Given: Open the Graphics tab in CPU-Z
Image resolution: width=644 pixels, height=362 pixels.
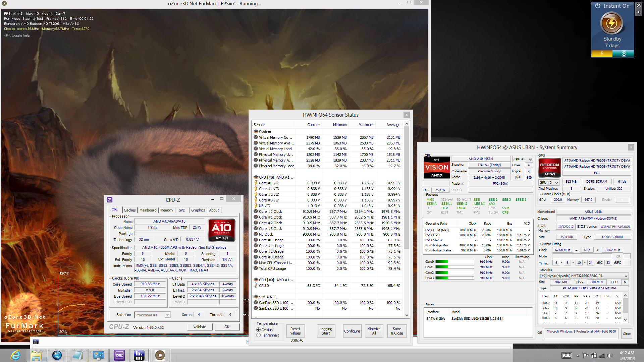Looking at the screenshot, I should point(198,210).
